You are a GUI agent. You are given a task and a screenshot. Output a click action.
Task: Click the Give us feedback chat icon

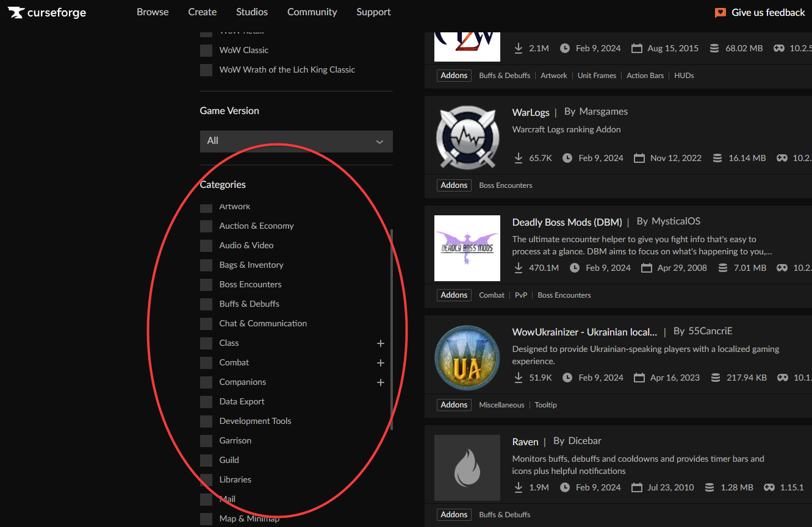pyautogui.click(x=720, y=13)
